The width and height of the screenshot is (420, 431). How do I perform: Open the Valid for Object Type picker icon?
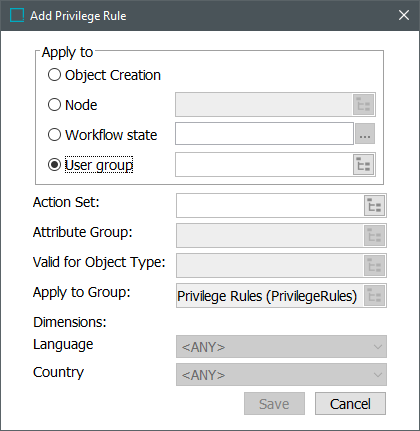[x=374, y=265]
